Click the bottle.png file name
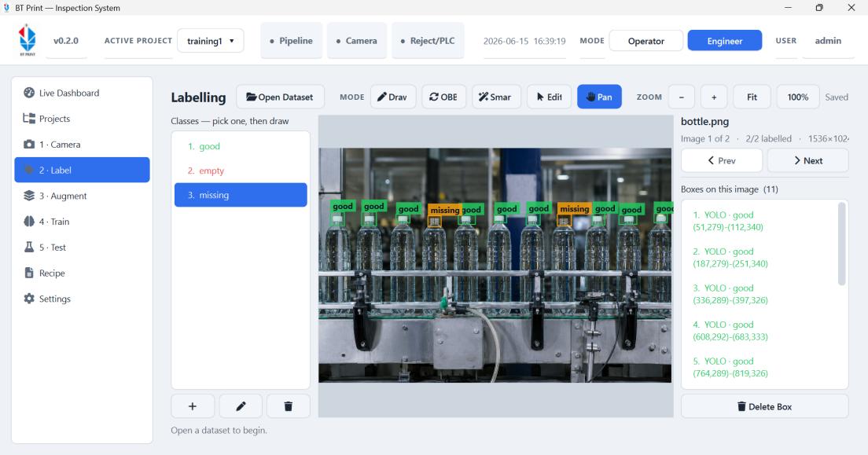The image size is (868, 455). pyautogui.click(x=704, y=122)
